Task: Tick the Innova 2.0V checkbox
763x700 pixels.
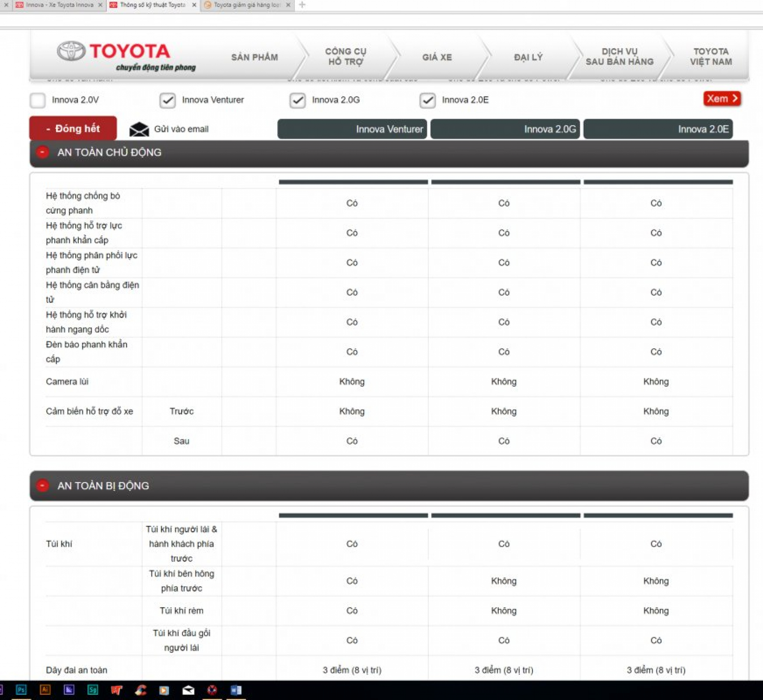Action: pos(38,100)
